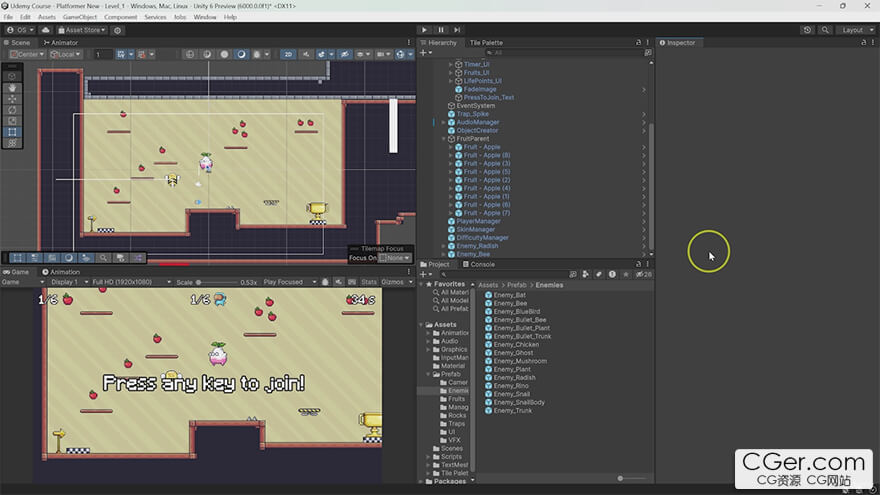Select the tile palette picker magnifier tool

pos(103,258)
